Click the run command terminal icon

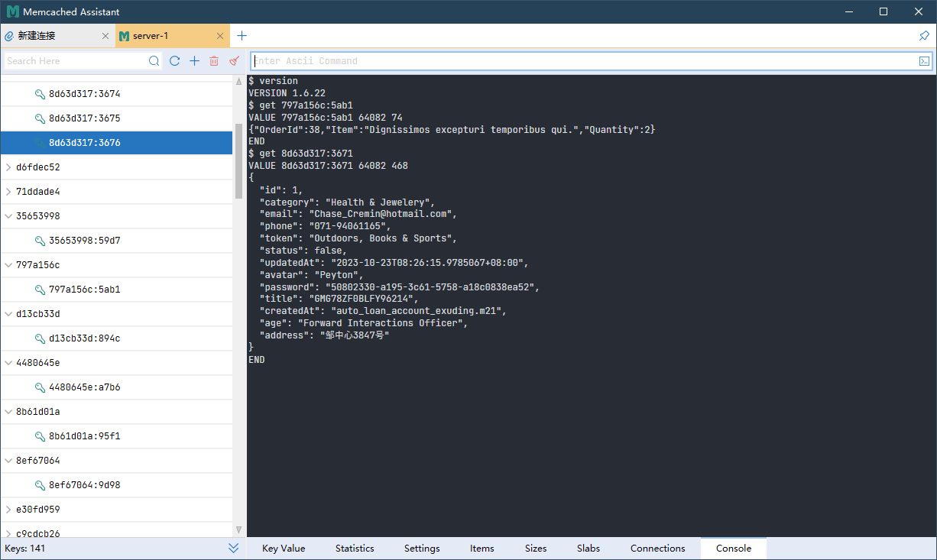tap(924, 61)
